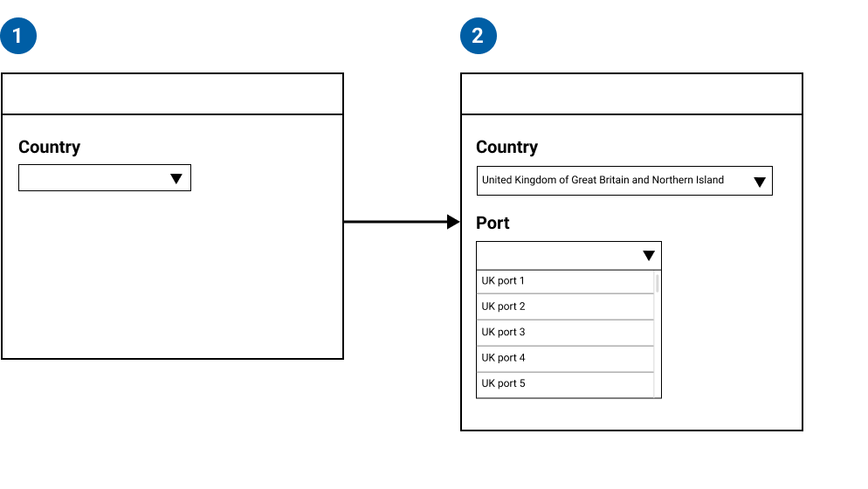Collapse the open Port dropdown field
Screen dimensions: 868x489
tap(559, 256)
